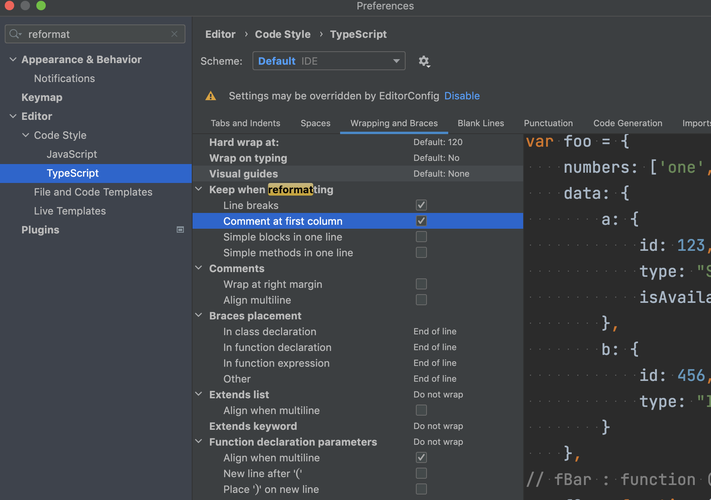Open the Code Generation tab

point(628,123)
